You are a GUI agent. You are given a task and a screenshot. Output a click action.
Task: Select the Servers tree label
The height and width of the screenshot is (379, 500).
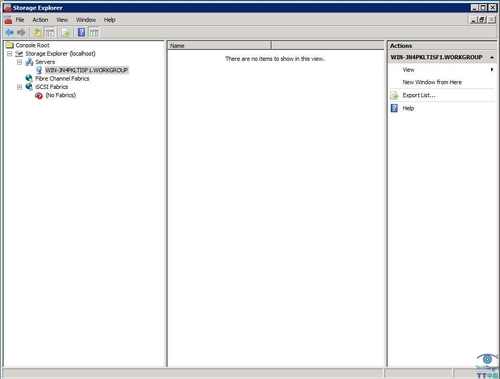coord(45,62)
